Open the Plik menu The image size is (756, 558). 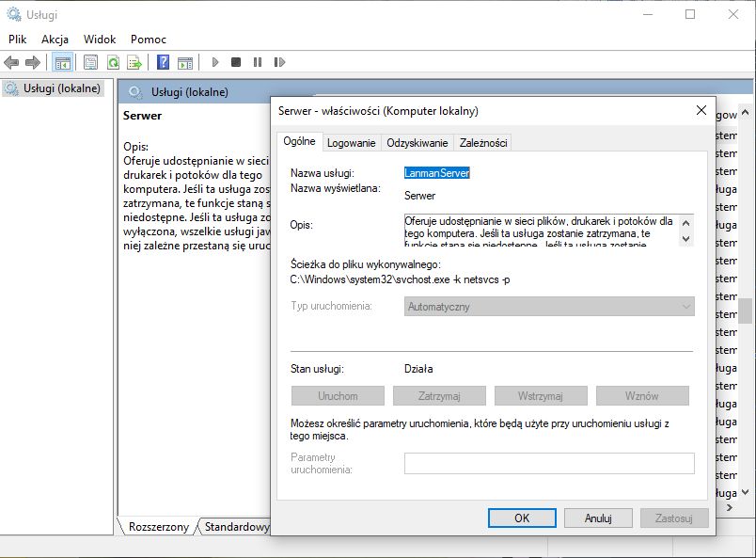tap(17, 40)
